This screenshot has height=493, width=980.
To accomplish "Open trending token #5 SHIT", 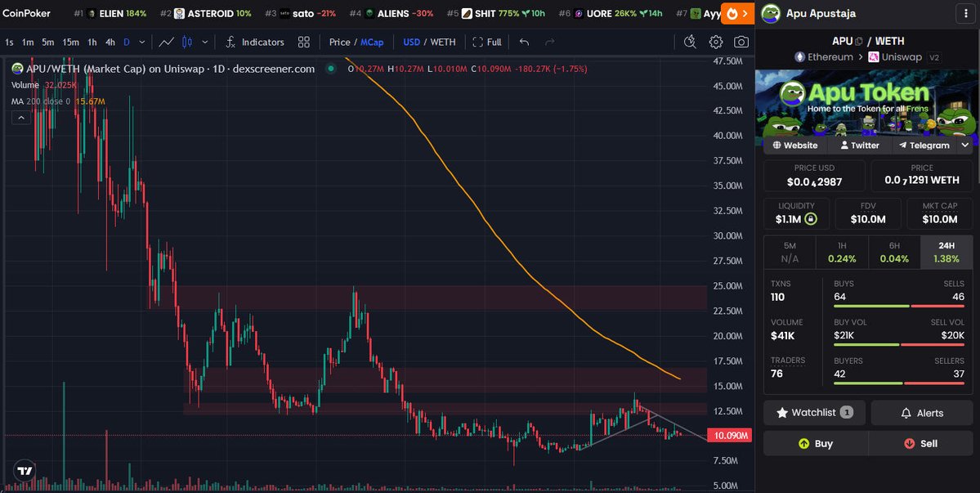I will [x=496, y=13].
